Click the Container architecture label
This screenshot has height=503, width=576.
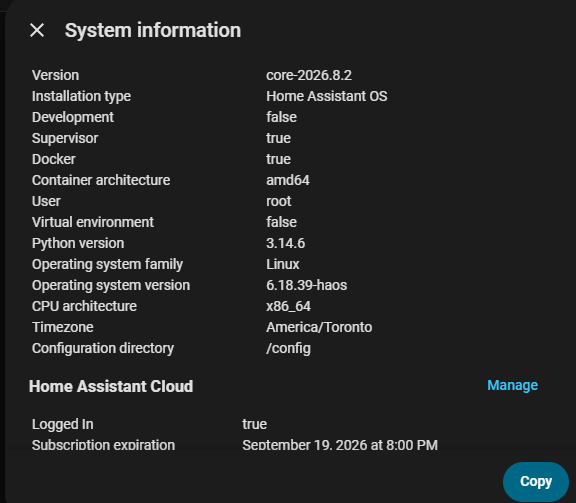[101, 180]
